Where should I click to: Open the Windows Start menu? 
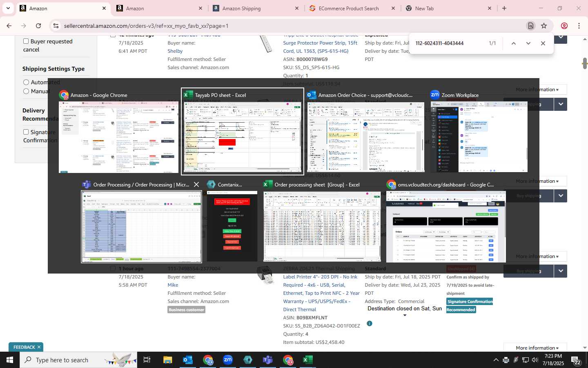coord(10,360)
